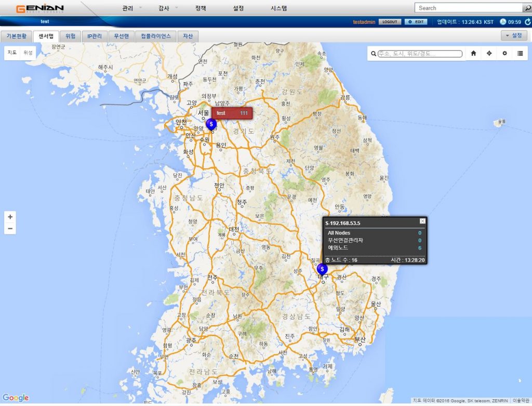Image resolution: width=532 pixels, height=406 pixels.
Task: Switch to the 기본현황 tab
Action: coord(16,36)
